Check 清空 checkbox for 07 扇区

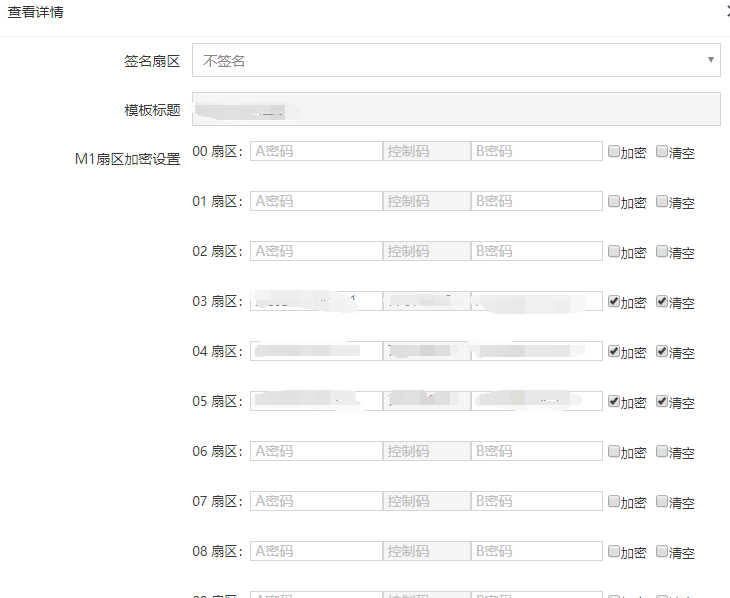click(x=662, y=502)
